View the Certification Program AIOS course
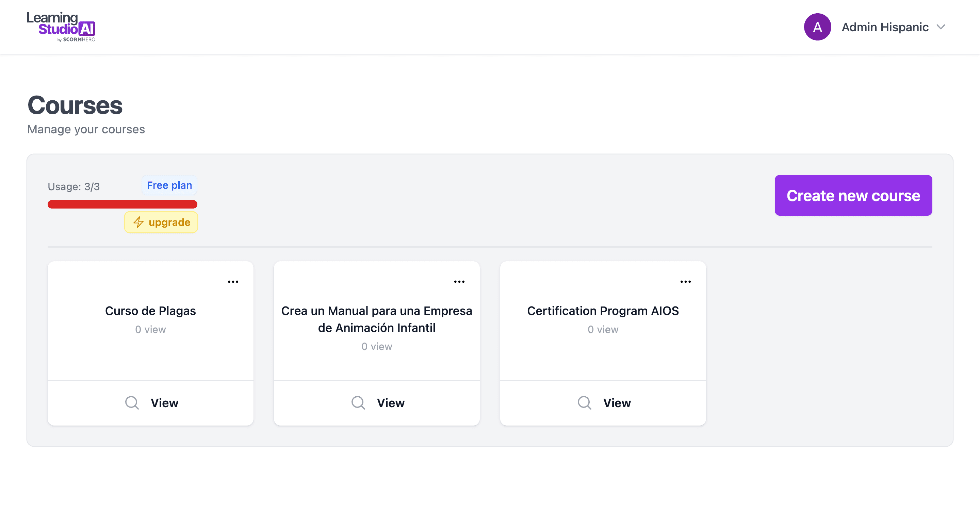The height and width of the screenshot is (513, 980). point(603,403)
